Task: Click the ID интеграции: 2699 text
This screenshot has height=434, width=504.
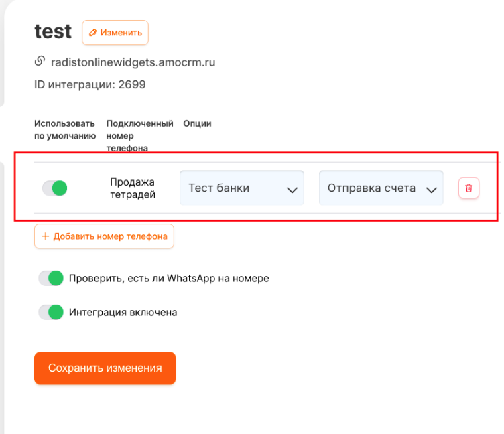Action: (90, 85)
